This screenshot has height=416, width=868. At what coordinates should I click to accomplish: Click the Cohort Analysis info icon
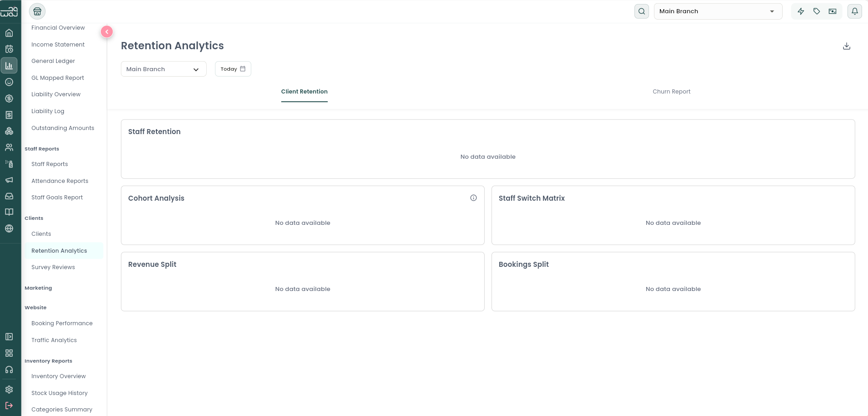[474, 198]
